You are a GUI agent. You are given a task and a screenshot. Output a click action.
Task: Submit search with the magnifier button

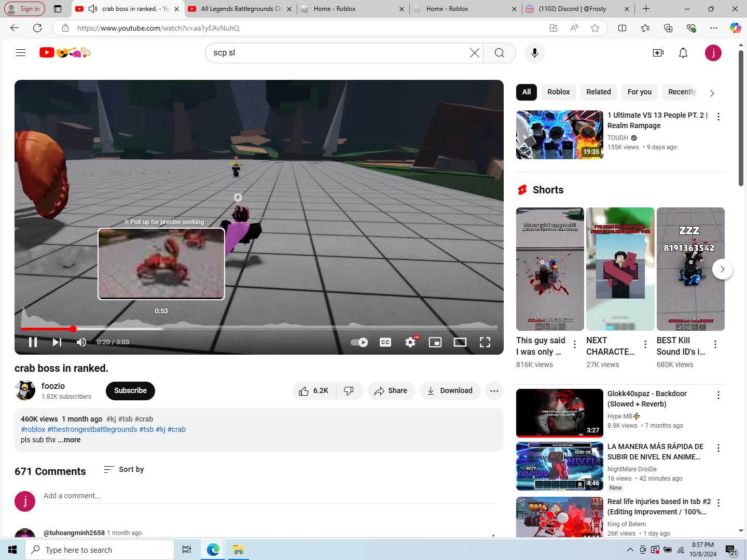pyautogui.click(x=499, y=53)
